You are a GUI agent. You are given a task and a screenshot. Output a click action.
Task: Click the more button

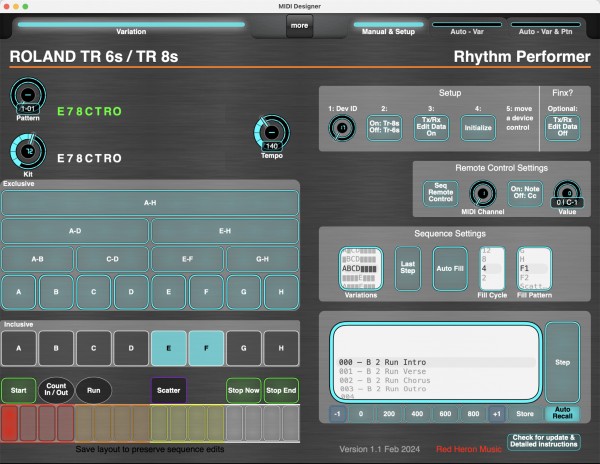[x=299, y=26]
